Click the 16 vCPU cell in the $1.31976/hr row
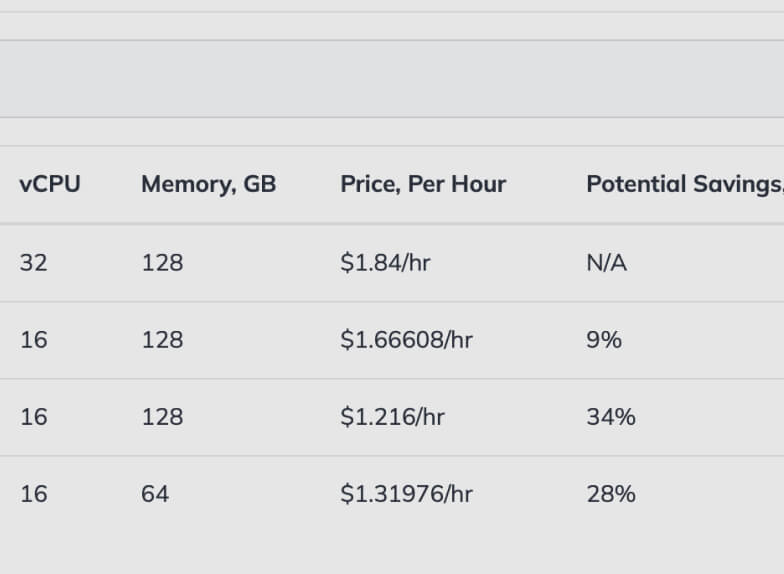 (x=33, y=494)
